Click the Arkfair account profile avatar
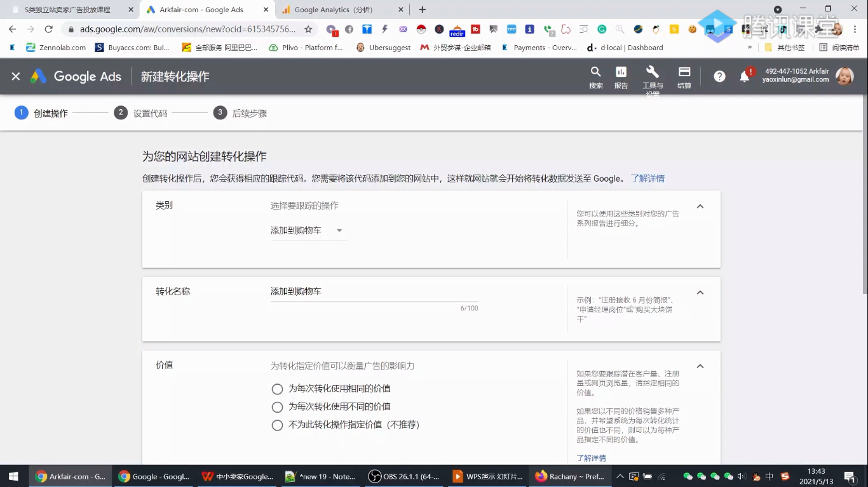The height and width of the screenshot is (487, 868). coord(845,76)
